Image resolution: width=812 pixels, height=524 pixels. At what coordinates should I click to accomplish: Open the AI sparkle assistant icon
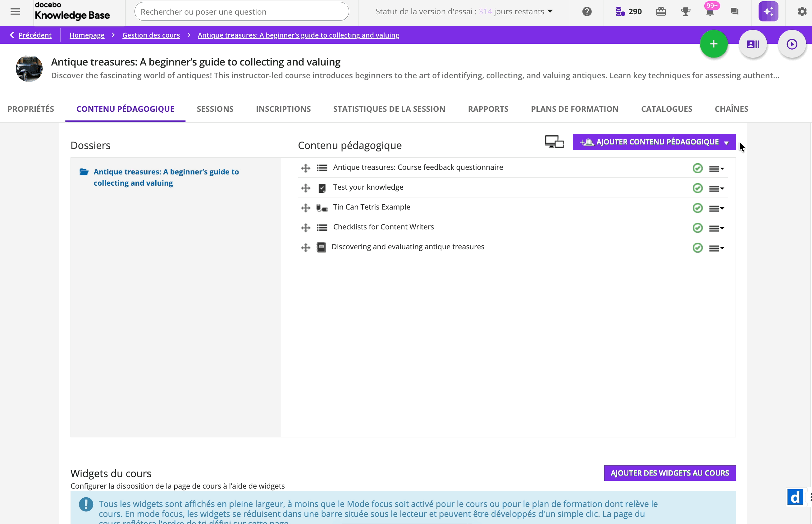[x=768, y=11]
